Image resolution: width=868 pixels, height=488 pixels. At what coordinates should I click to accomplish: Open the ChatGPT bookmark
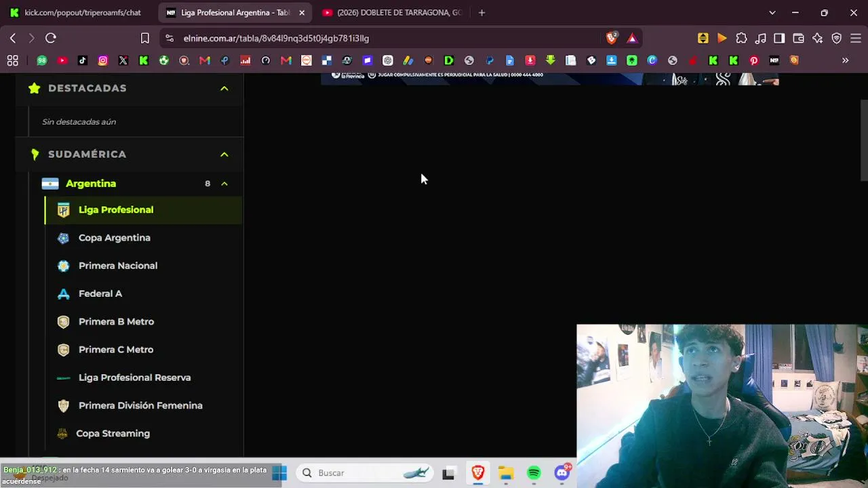388,60
